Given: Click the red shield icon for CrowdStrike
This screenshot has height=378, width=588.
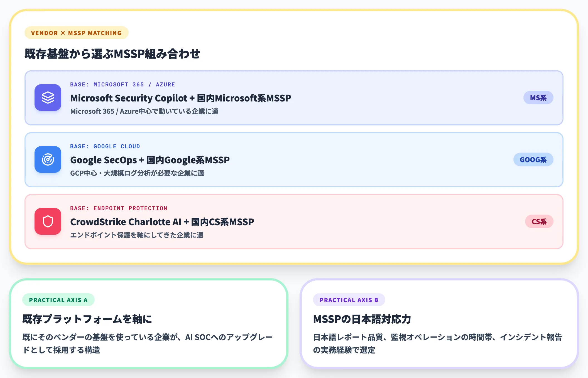Looking at the screenshot, I should 48,221.
